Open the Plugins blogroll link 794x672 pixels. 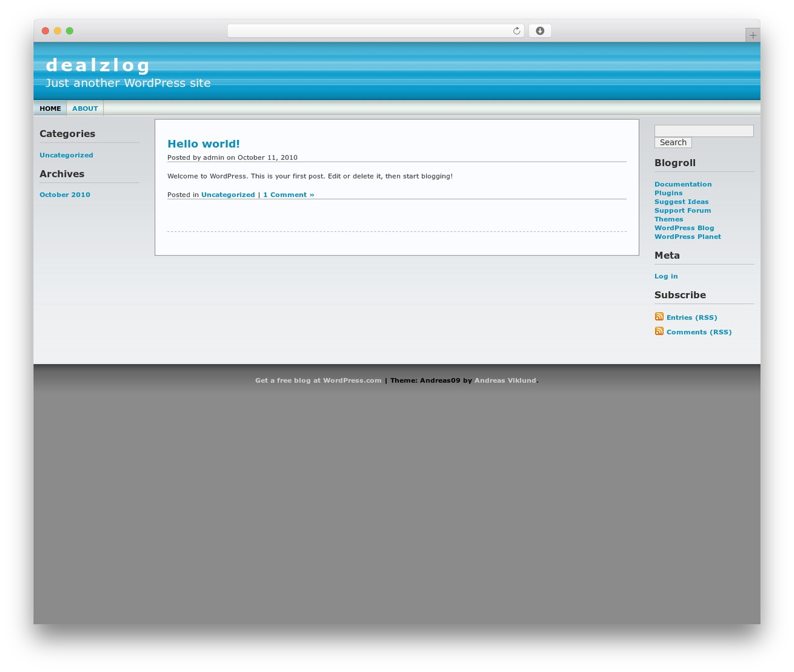668,193
